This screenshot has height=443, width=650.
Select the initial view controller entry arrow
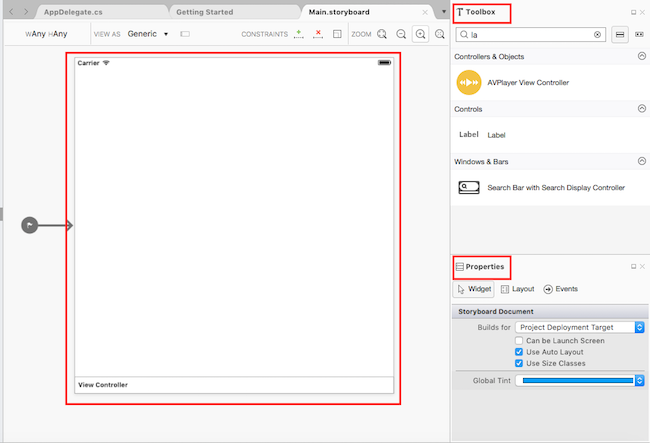point(47,225)
